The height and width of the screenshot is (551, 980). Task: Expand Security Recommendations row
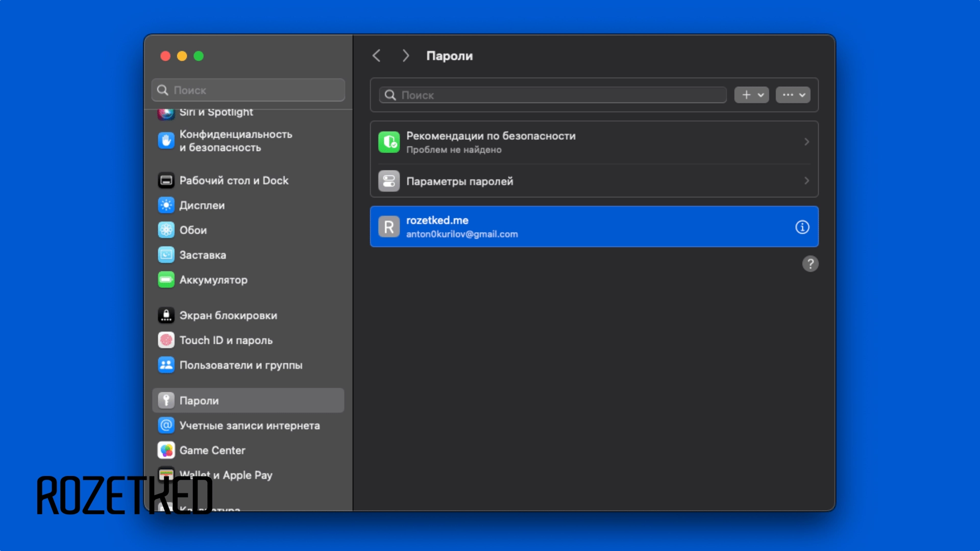coord(594,142)
